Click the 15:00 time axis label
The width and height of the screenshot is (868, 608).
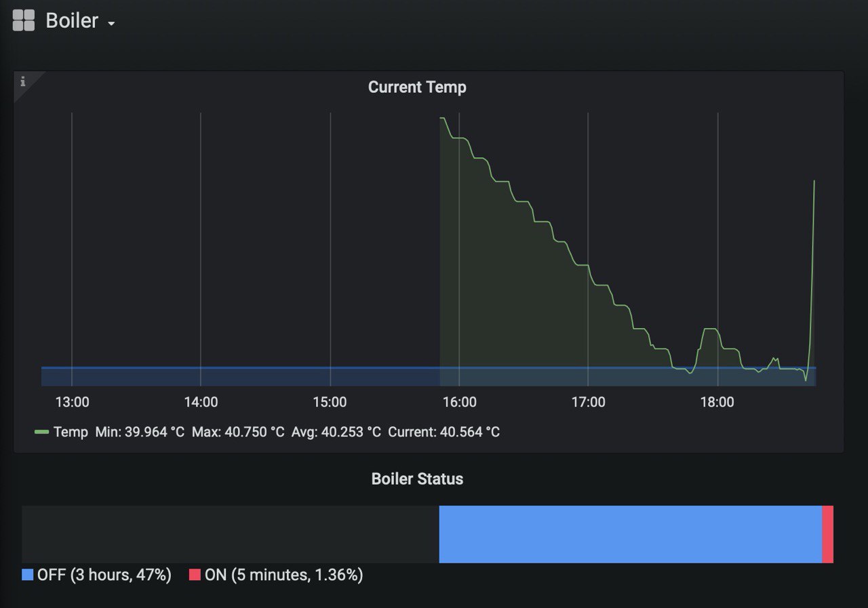tap(330, 402)
